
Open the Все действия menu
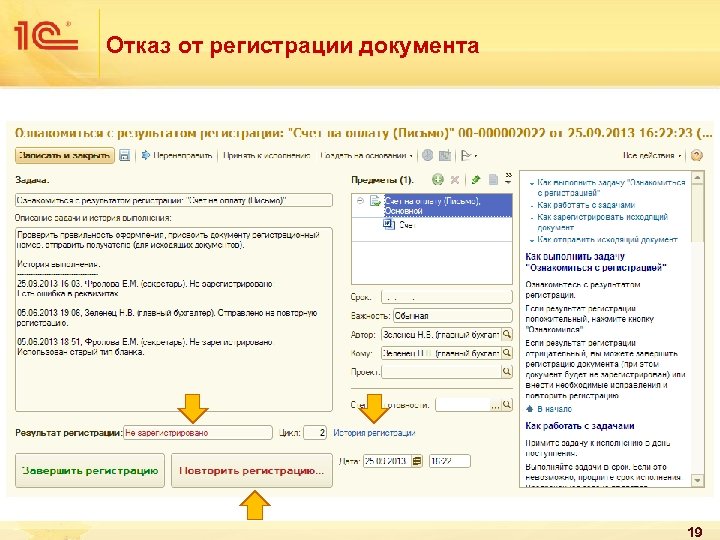coord(652,156)
